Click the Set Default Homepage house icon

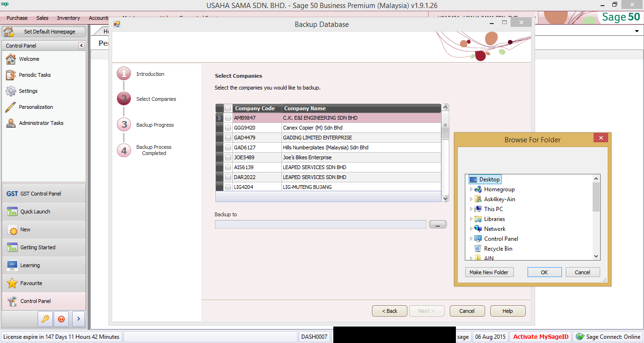[x=8, y=32]
